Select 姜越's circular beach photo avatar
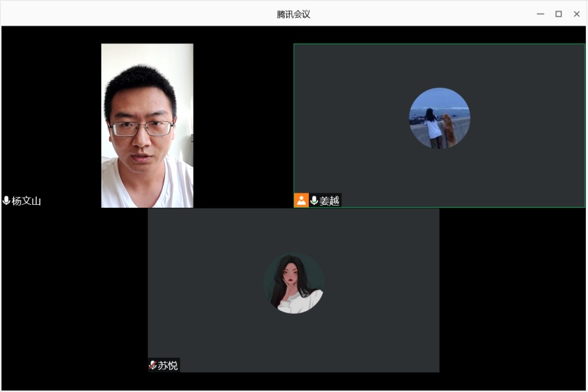The height and width of the screenshot is (392, 588). pyautogui.click(x=439, y=118)
